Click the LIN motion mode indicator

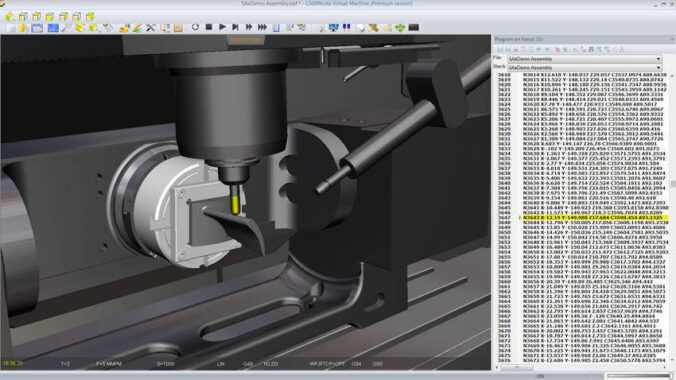[x=220, y=364]
